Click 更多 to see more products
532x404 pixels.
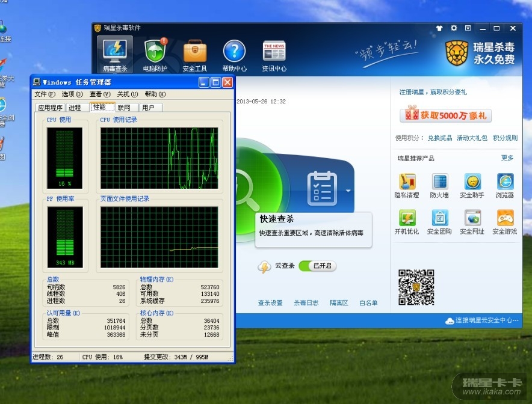click(x=507, y=158)
